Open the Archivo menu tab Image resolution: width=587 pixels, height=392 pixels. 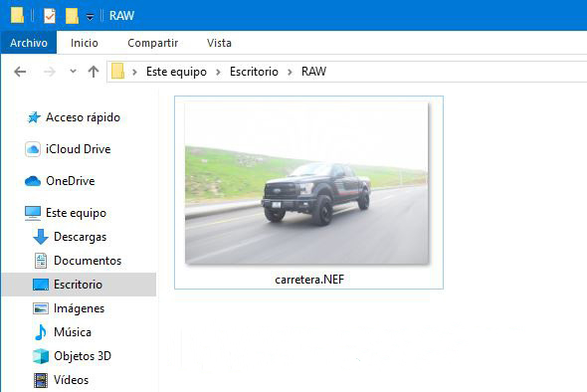click(x=29, y=43)
